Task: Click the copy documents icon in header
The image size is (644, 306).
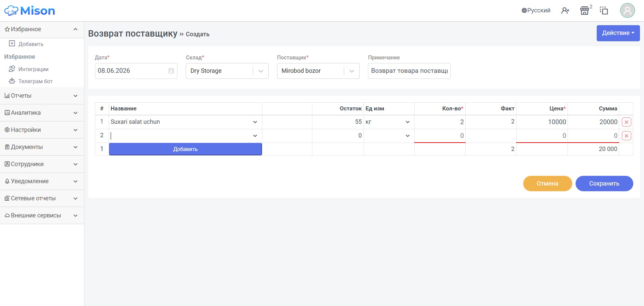Action: 604,11
